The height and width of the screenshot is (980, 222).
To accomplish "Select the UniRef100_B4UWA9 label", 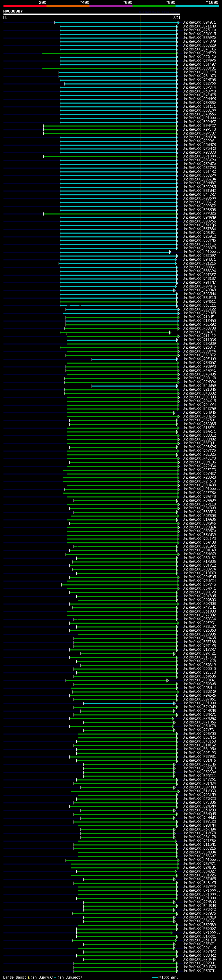I will [199, 386].
